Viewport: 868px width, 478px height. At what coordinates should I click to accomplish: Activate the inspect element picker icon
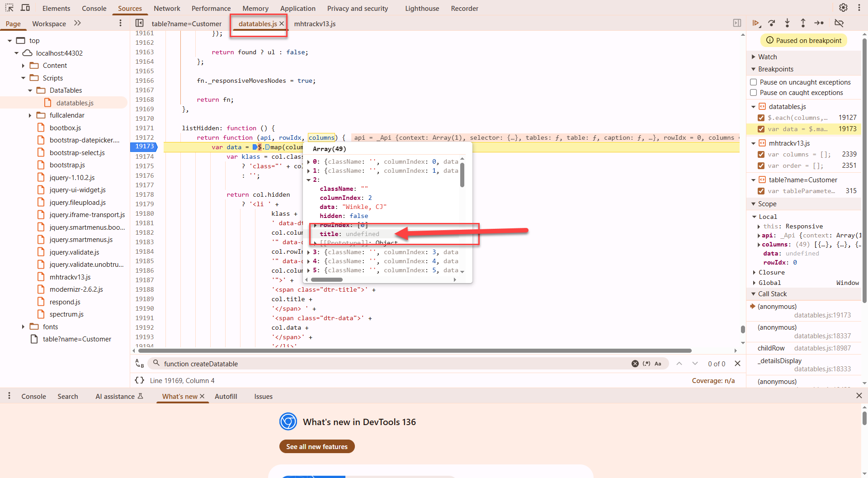(9, 8)
